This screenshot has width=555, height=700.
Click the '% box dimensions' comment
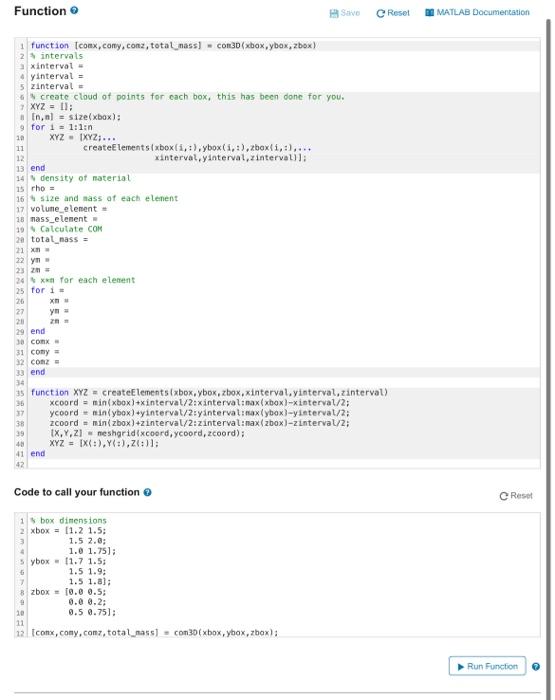(x=69, y=521)
